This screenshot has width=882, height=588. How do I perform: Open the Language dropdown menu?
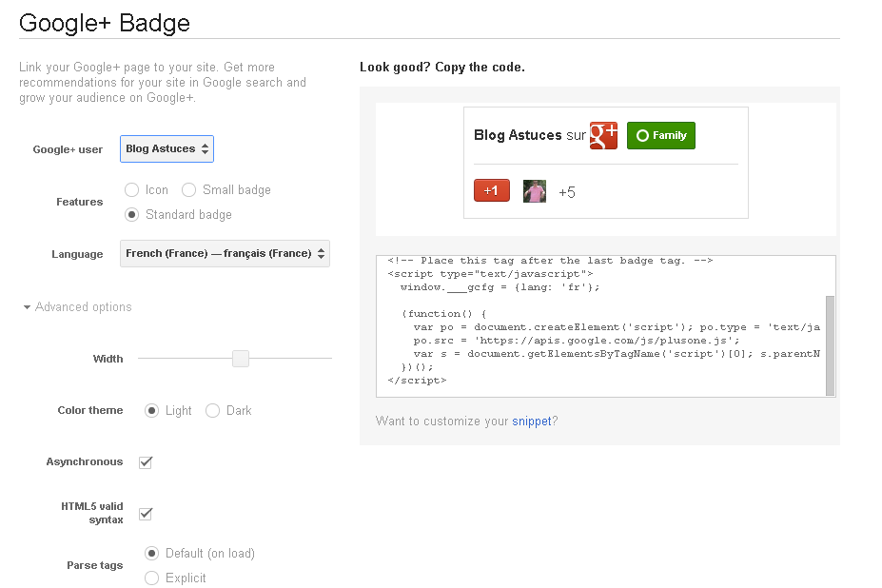225,253
